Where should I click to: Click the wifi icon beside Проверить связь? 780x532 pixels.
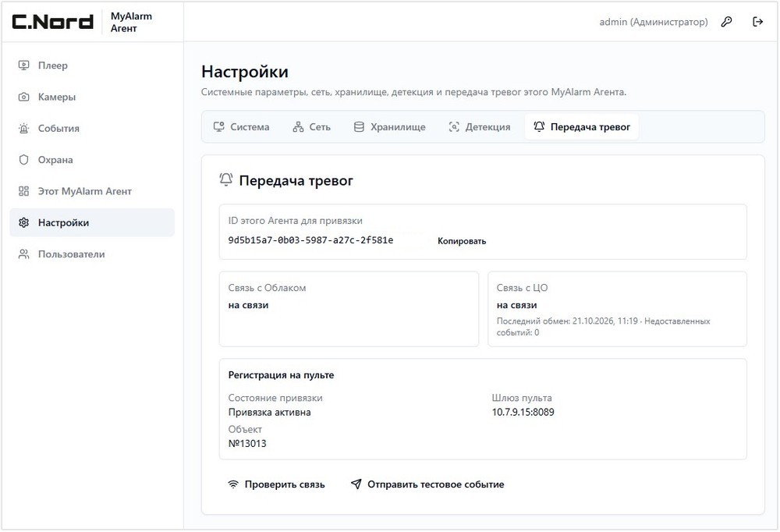tap(232, 484)
